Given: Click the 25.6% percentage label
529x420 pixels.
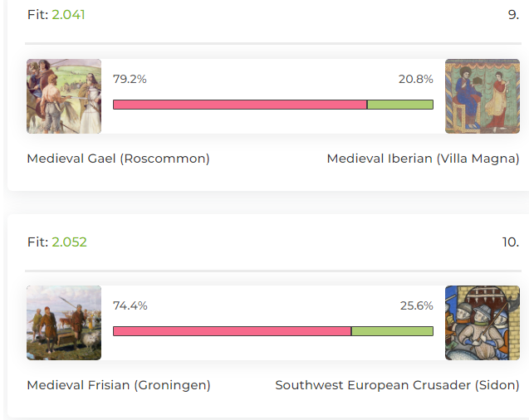Looking at the screenshot, I should (417, 305).
